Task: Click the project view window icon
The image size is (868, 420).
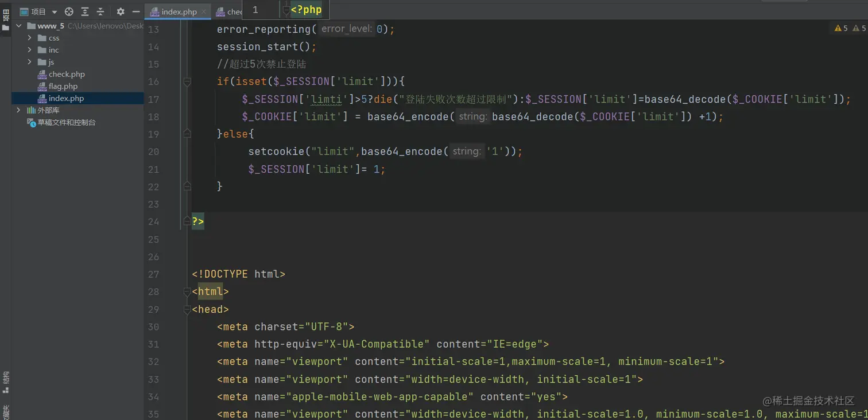Action: click(x=24, y=11)
